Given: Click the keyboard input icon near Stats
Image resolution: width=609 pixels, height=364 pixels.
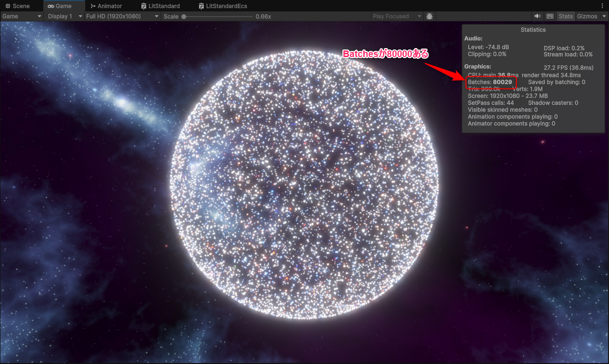Looking at the screenshot, I should tap(550, 16).
